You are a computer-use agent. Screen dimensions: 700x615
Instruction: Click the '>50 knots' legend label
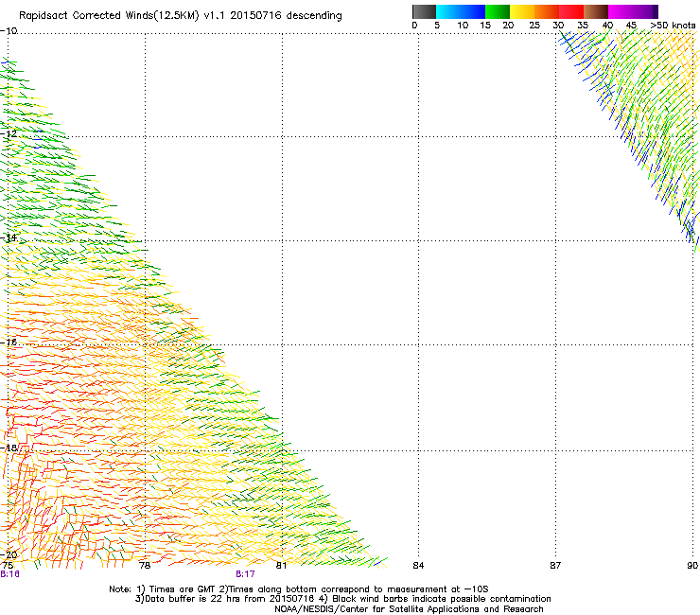[673, 26]
